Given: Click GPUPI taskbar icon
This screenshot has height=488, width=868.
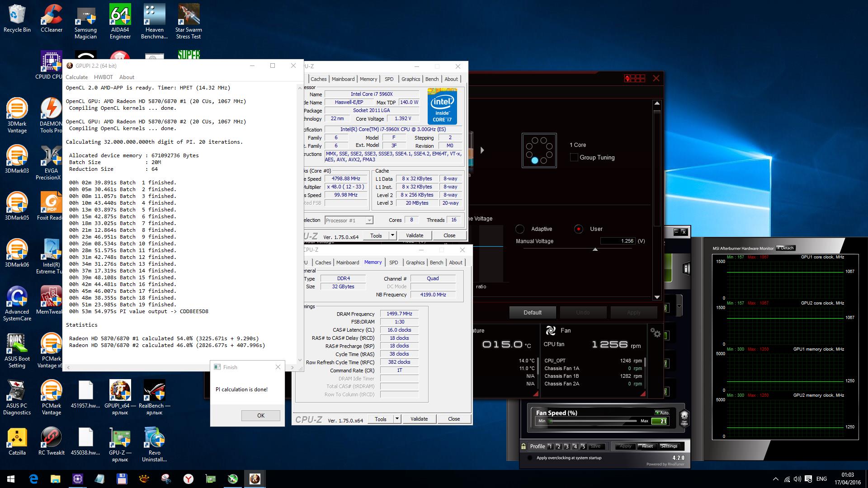Looking at the screenshot, I should pos(255,479).
